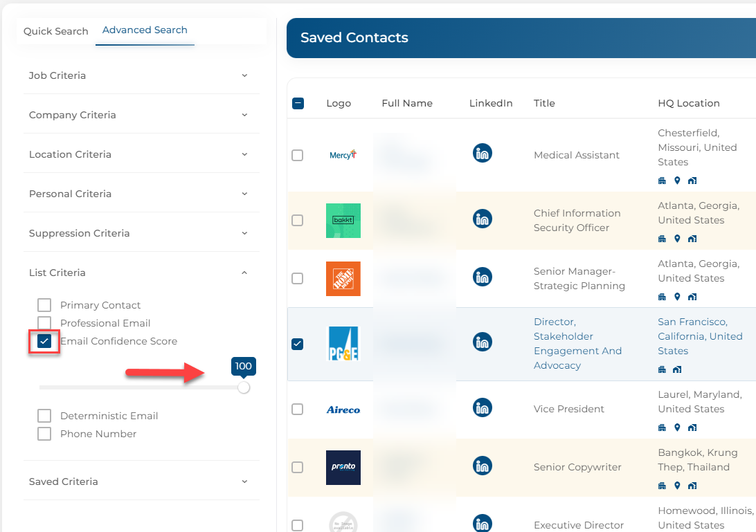Viewport: 756px width, 532px height.
Task: Expand the Company Criteria section
Action: click(141, 115)
